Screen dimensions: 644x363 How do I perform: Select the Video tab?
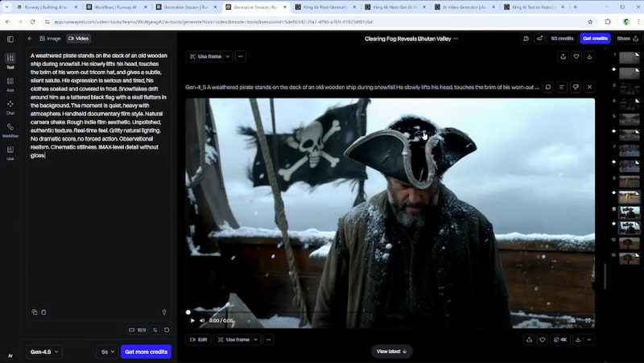click(x=78, y=38)
